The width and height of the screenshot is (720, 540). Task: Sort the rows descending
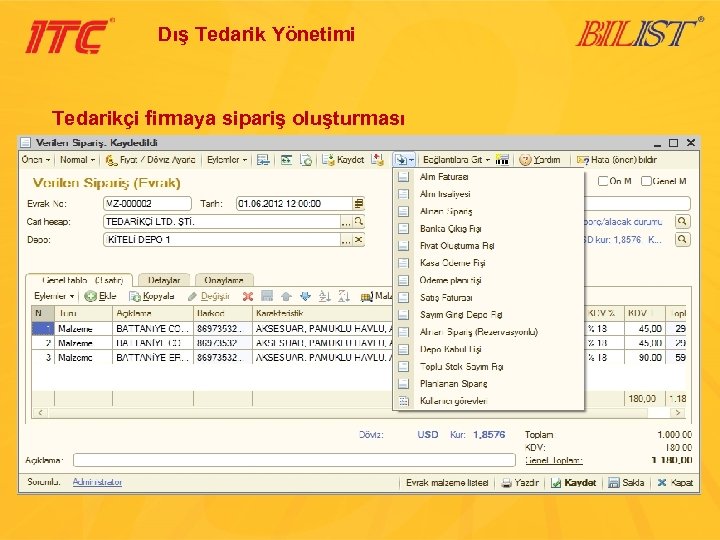point(343,297)
